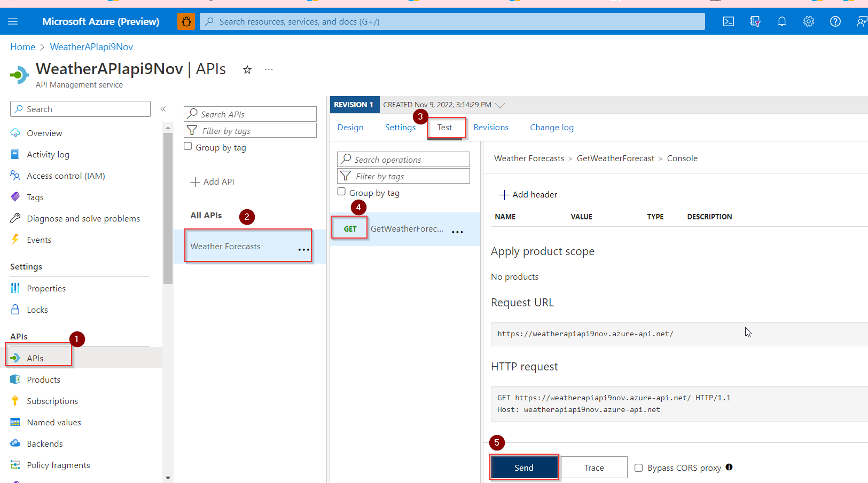Open Backends in the sidebar
The width and height of the screenshot is (868, 483).
45,444
